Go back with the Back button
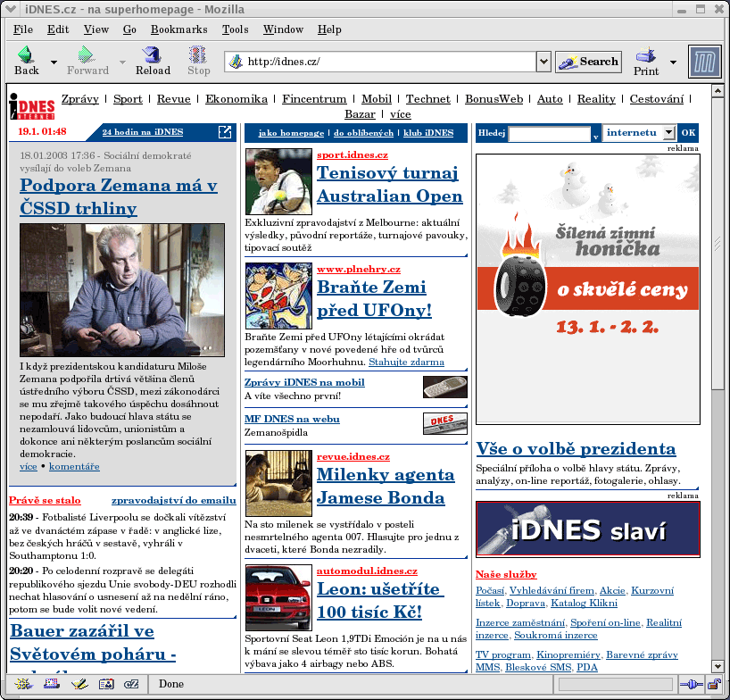Screen dimensions: 730x700 (x=26, y=61)
